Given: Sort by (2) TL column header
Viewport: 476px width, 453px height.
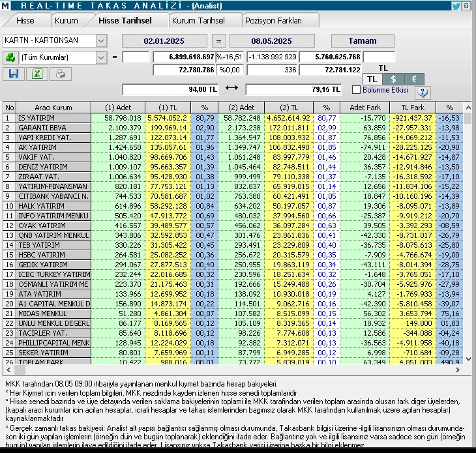Looking at the screenshot, I should coord(289,108).
